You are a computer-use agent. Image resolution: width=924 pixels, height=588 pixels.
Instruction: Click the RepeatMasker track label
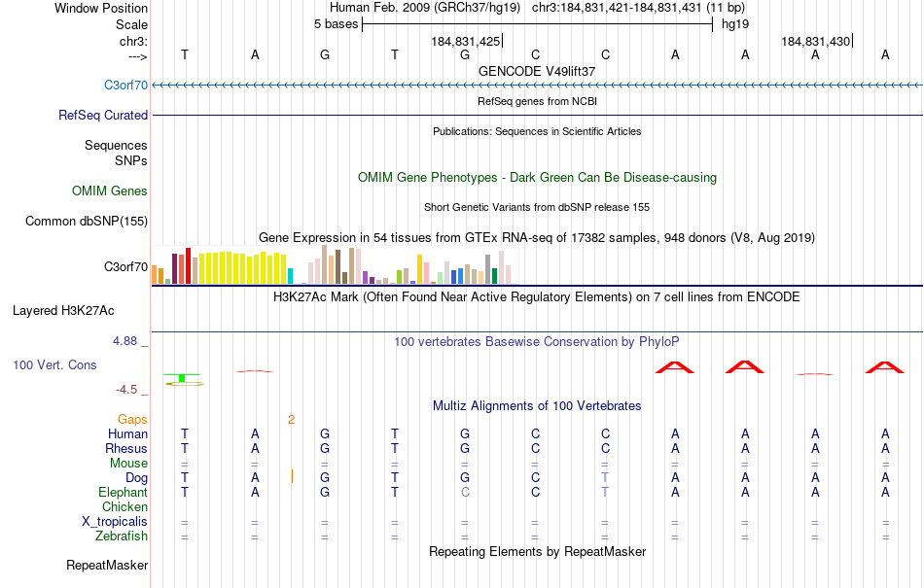107,566
